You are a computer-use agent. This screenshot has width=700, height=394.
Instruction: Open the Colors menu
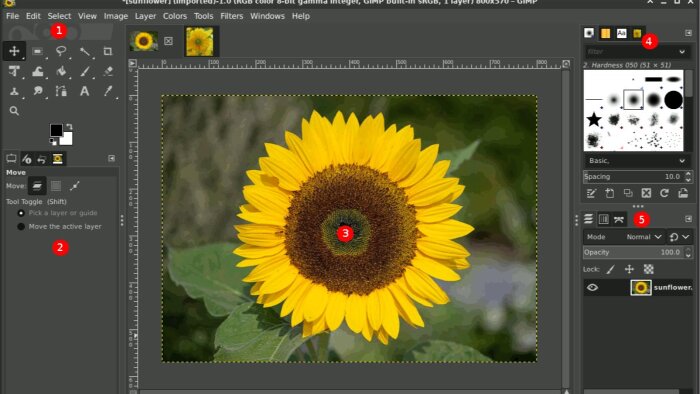[175, 16]
